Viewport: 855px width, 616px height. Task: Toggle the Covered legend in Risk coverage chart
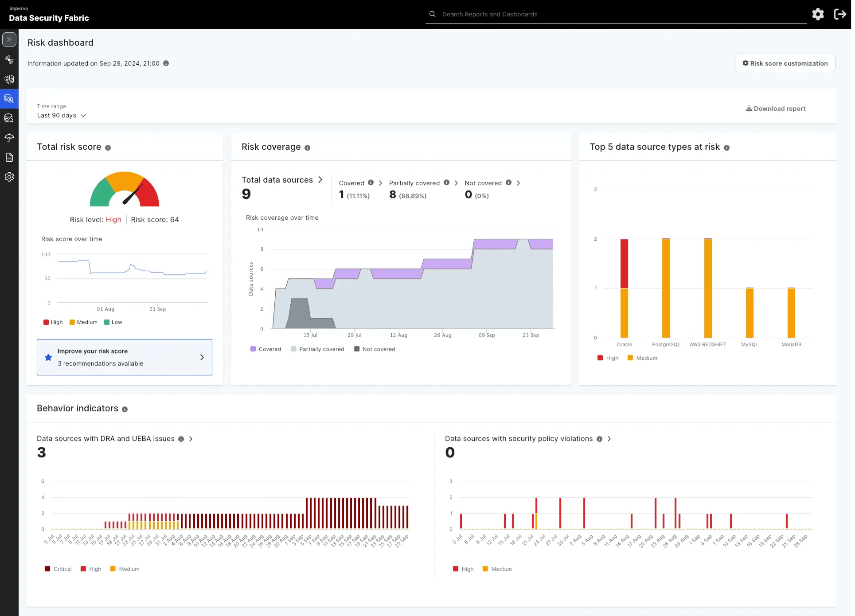[x=265, y=349]
